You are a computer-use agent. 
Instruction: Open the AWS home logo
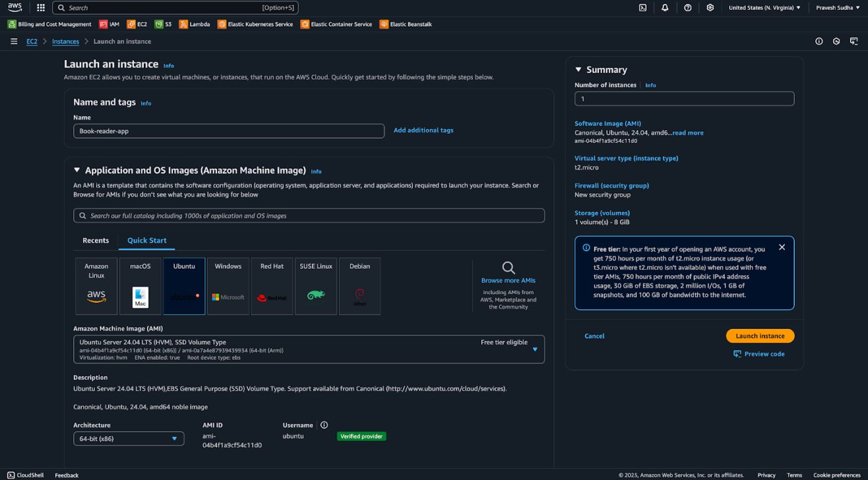coord(15,7)
